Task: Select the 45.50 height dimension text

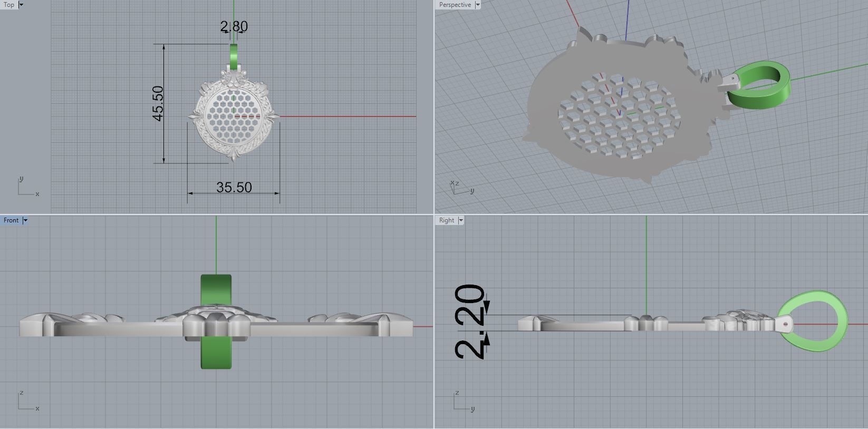Action: (x=158, y=103)
